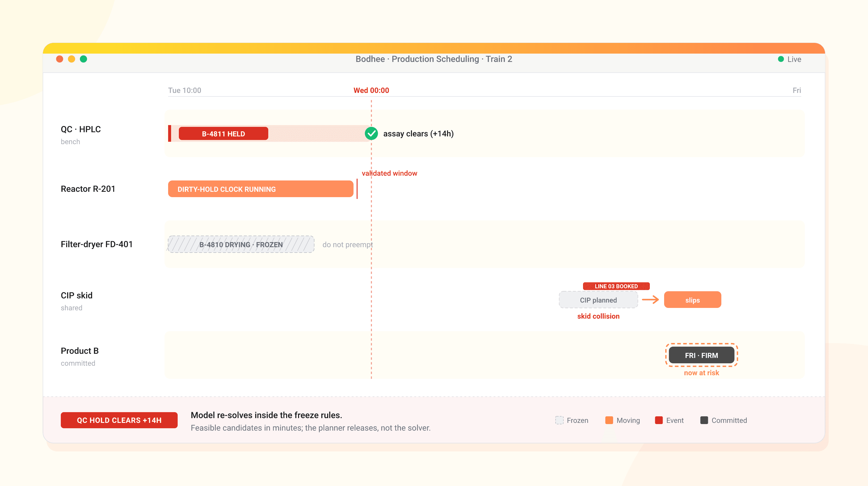Screen dimensions: 868x486
Task: Click the Committed legend label text
Action: click(729, 421)
